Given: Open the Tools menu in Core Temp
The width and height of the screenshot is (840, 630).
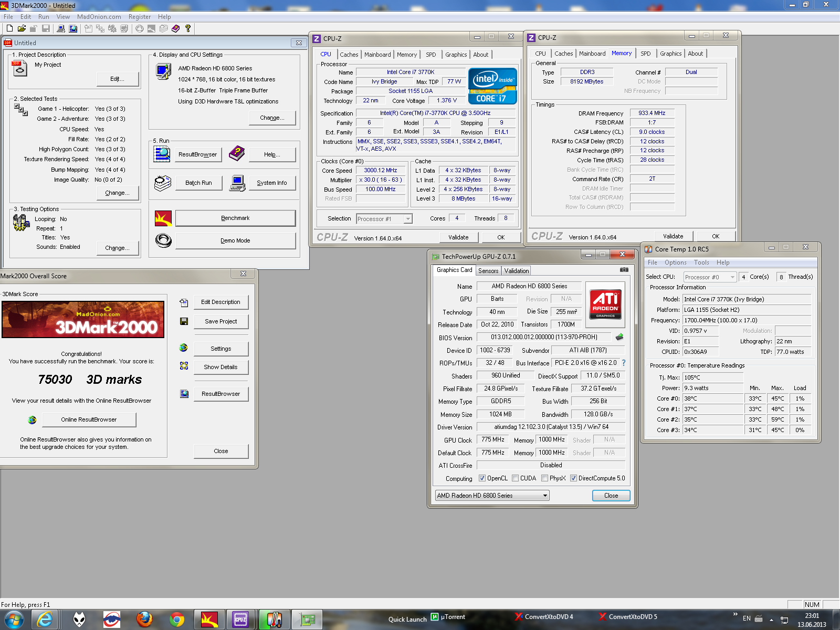Looking at the screenshot, I should pos(701,262).
